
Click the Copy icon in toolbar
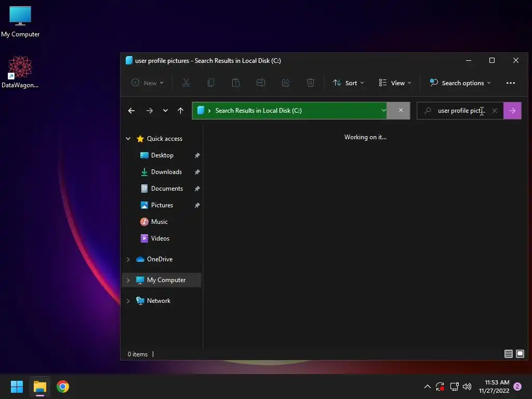[211, 83]
